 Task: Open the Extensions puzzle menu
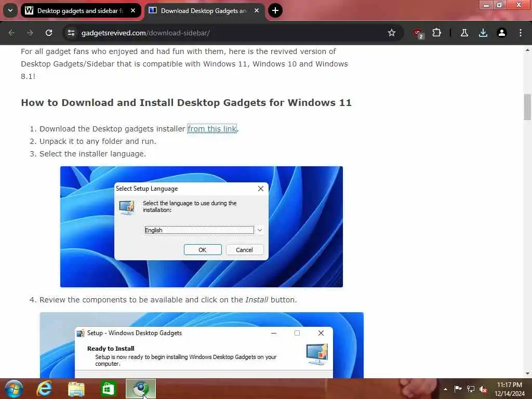click(x=436, y=33)
